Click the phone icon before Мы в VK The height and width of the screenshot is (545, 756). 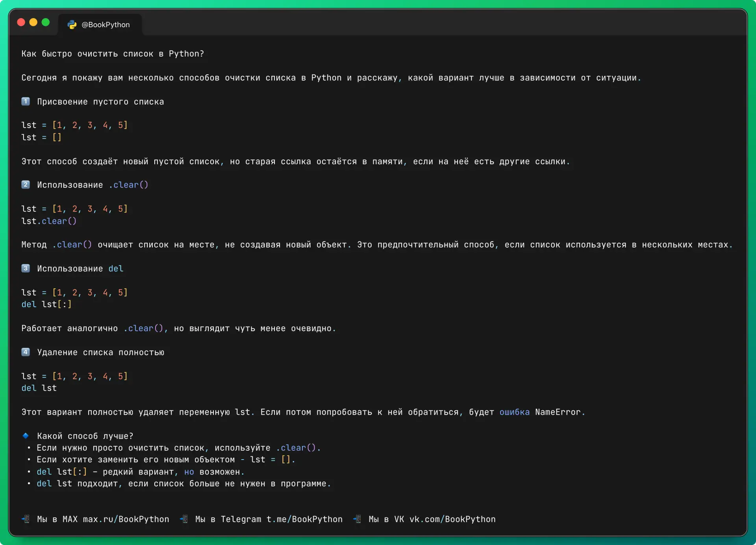[357, 519]
